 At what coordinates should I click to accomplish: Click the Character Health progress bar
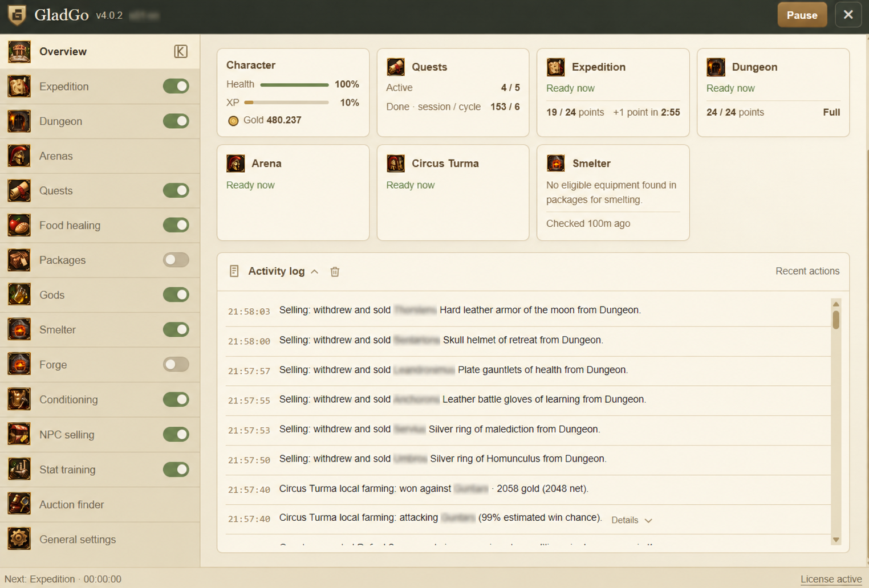[294, 85]
